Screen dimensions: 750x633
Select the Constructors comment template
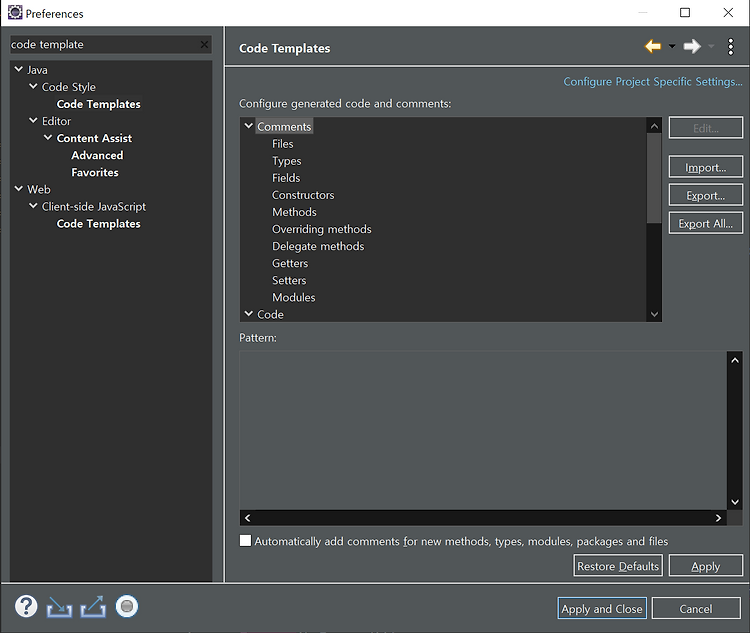303,195
